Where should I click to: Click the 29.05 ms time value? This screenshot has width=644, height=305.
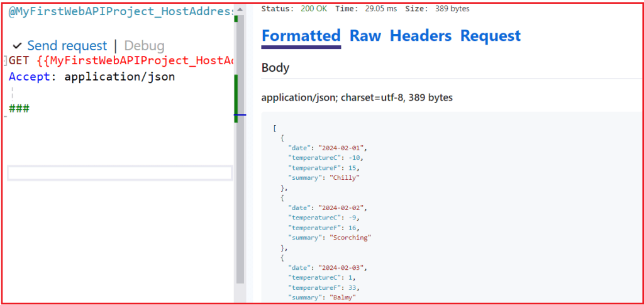[x=381, y=9]
